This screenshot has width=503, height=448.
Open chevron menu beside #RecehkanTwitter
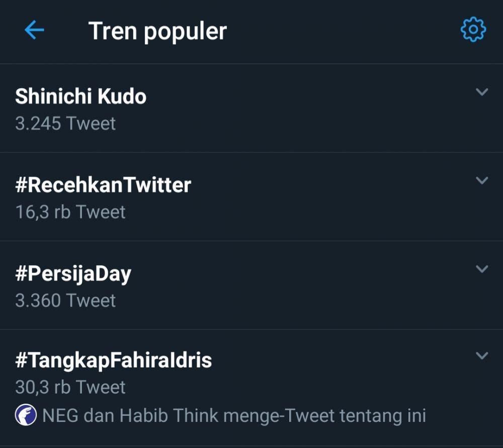[x=482, y=180]
